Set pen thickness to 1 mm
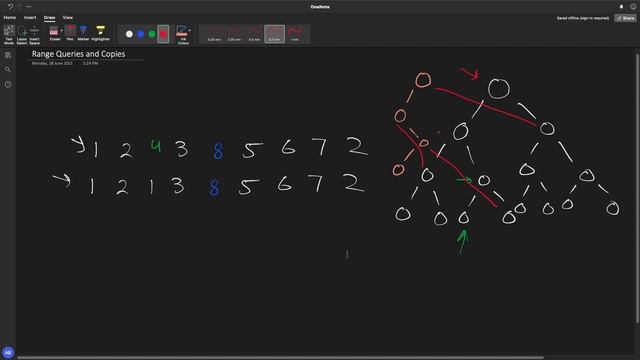Screen dimensions: 640x360 pyautogui.click(x=295, y=34)
